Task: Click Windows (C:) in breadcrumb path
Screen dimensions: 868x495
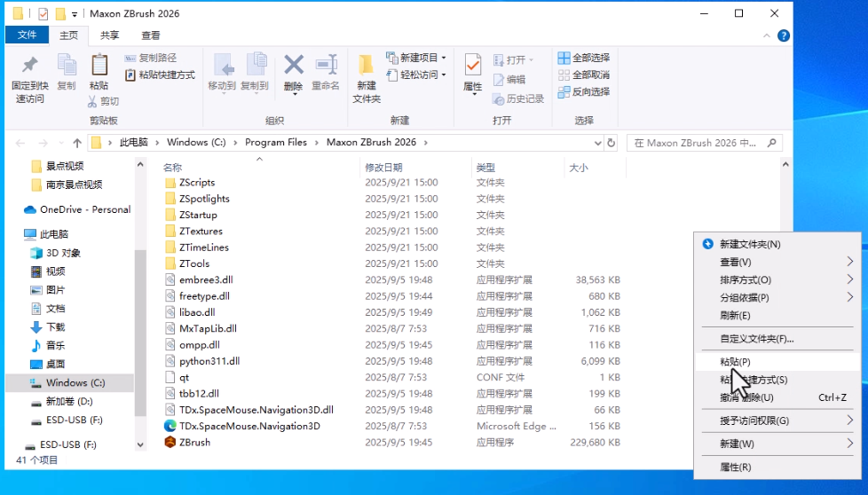Action: click(196, 142)
